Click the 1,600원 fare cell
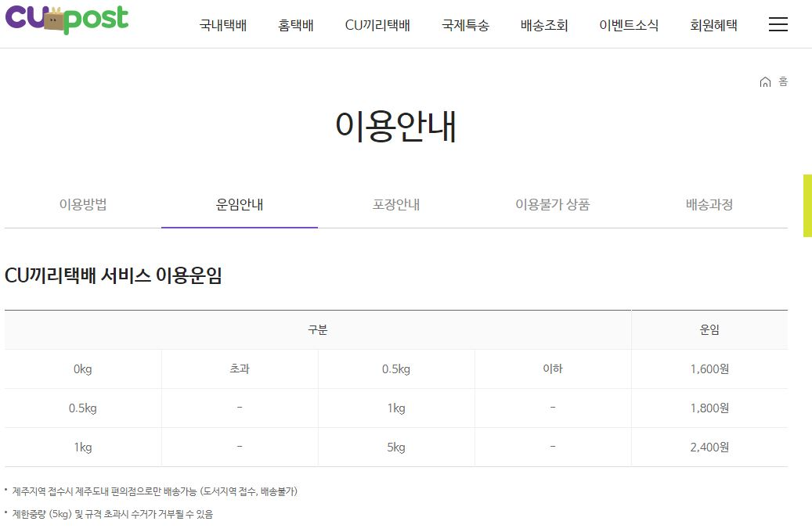The height and width of the screenshot is (532, 812). [709, 369]
